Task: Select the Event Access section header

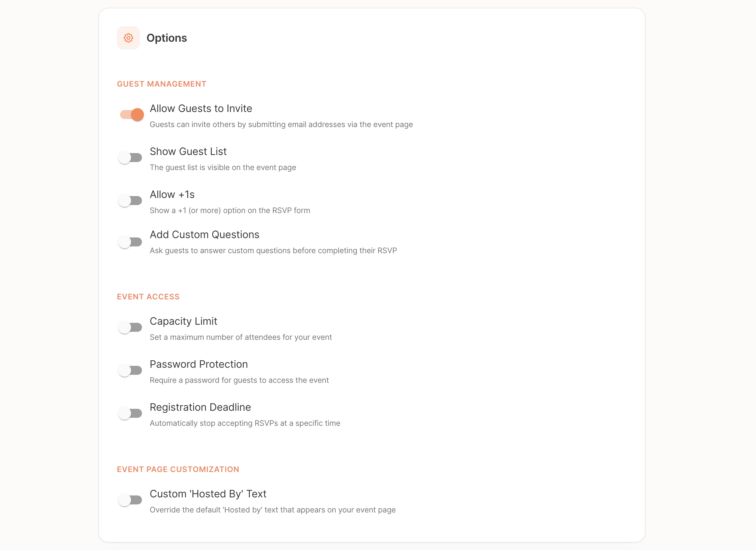Action: (148, 297)
